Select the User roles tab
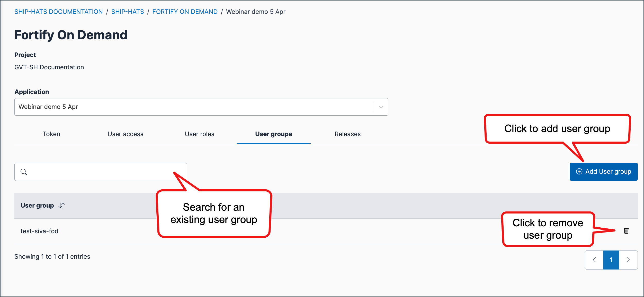This screenshot has height=297, width=644. click(200, 134)
